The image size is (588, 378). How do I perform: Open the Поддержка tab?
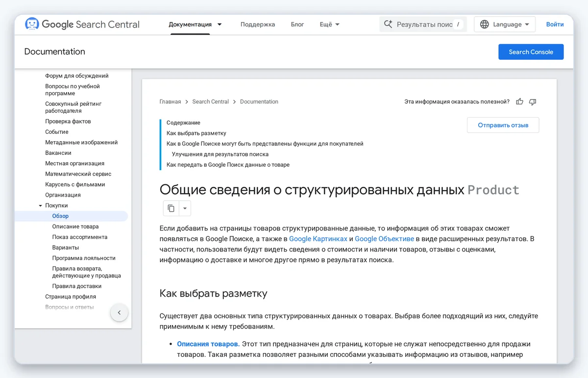(x=258, y=24)
